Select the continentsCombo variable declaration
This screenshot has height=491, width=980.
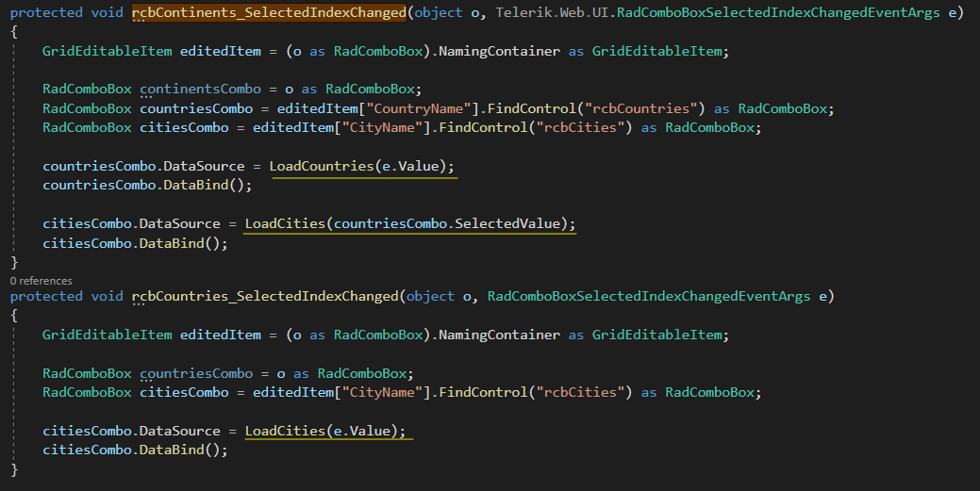tap(201, 90)
